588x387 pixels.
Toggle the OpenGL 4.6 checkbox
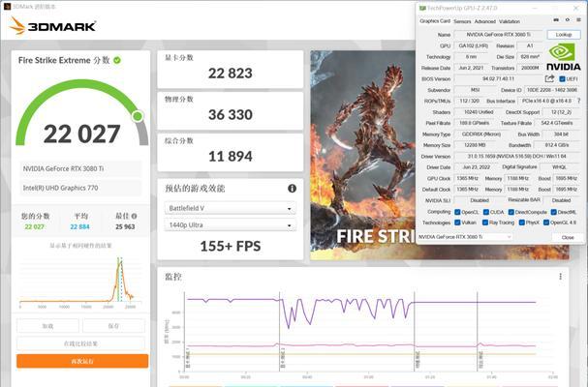click(546, 223)
